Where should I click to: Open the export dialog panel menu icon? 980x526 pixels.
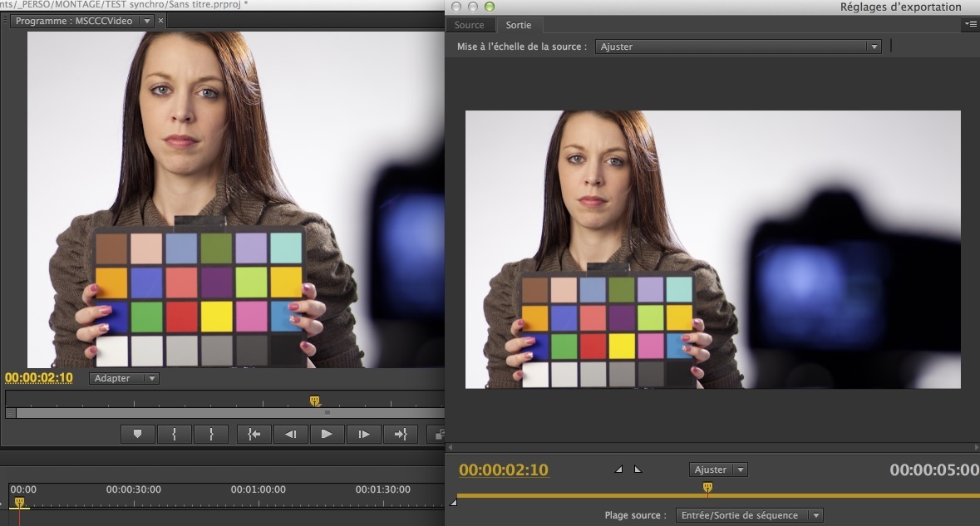click(970, 25)
